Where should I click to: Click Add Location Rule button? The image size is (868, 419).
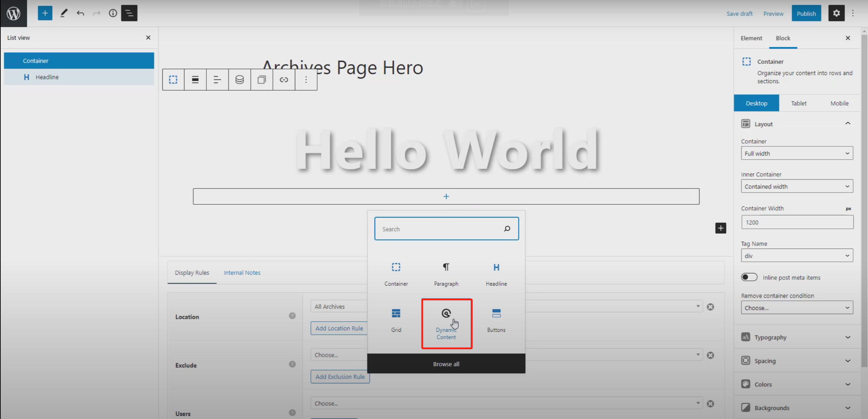[339, 328]
